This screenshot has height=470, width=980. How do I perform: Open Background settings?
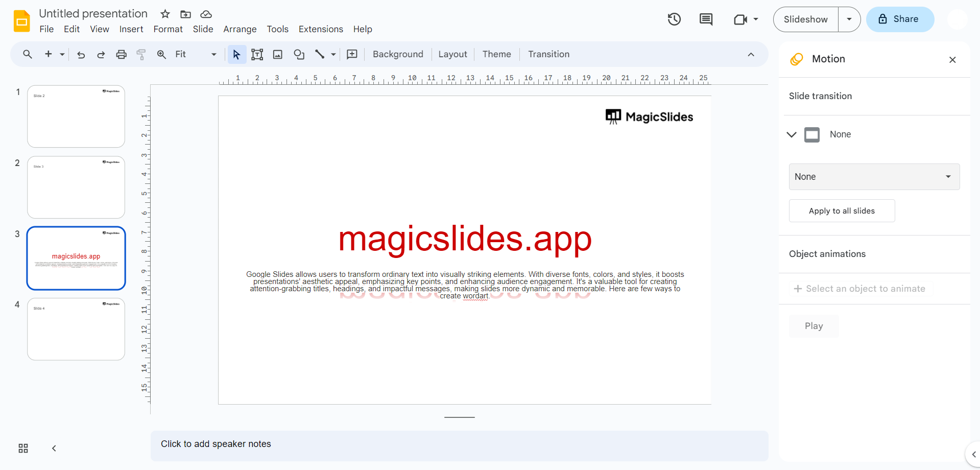pos(398,54)
